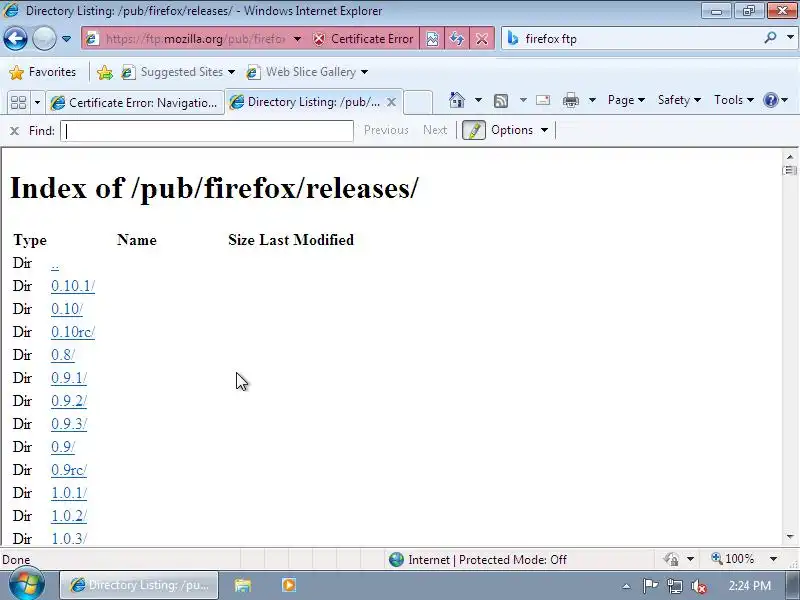Viewport: 800px width, 600px height.
Task: Add page to Favorites bar star icon
Action: click(105, 72)
